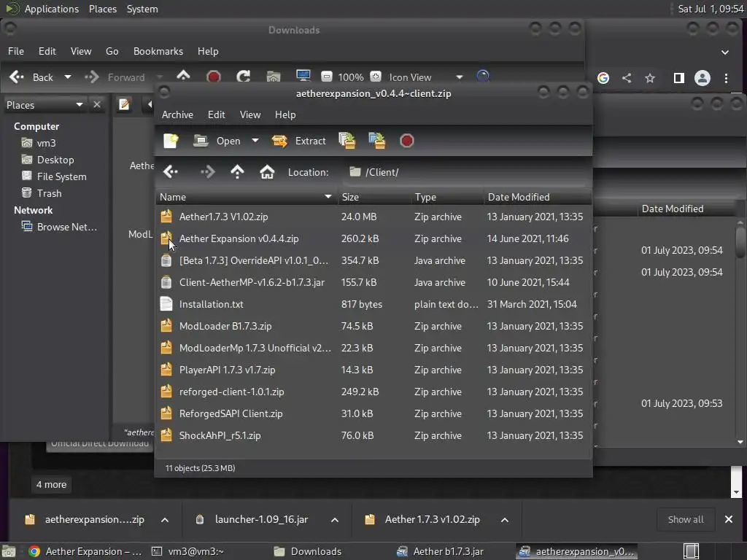Open Chrome three-dot menu
This screenshot has width=747, height=560.
click(x=726, y=78)
